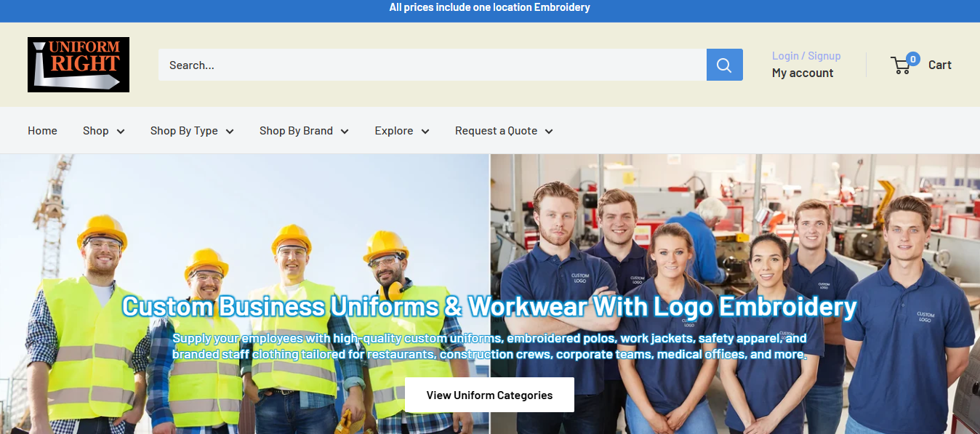The width and height of the screenshot is (980, 434).
Task: Click the Login / Signup link
Action: [x=806, y=56]
